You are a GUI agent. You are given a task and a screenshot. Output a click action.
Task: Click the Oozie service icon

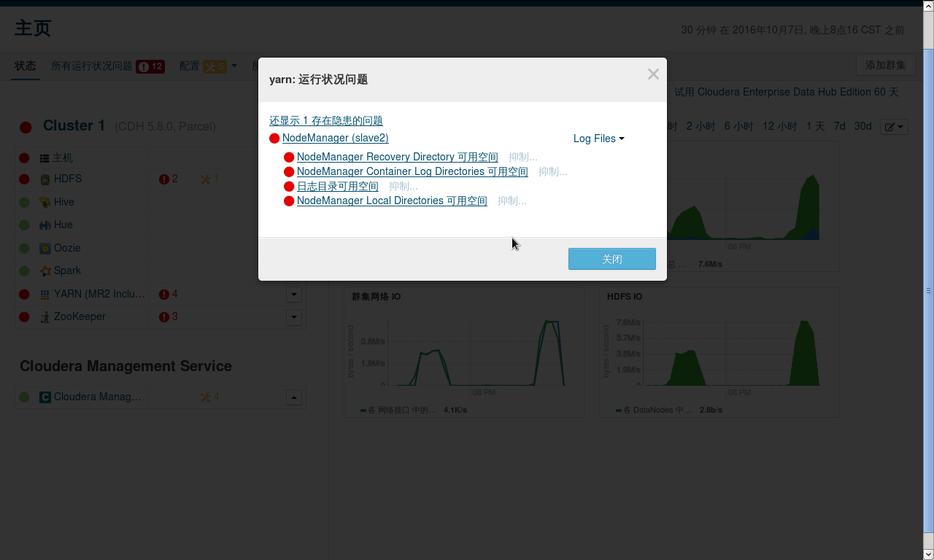click(x=45, y=248)
